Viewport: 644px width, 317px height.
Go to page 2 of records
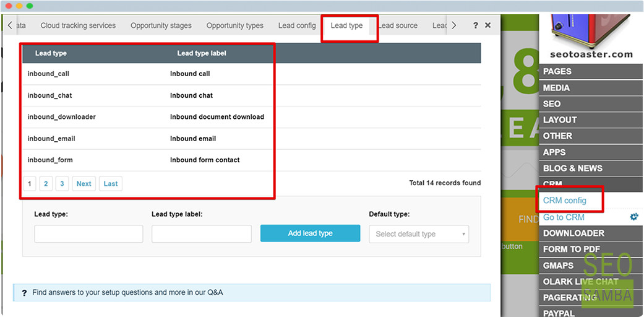(46, 184)
